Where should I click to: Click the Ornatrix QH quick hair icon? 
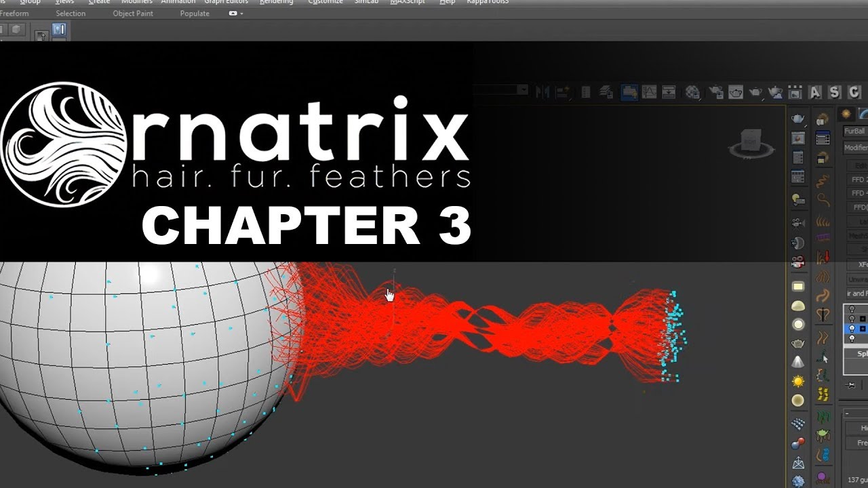823,120
